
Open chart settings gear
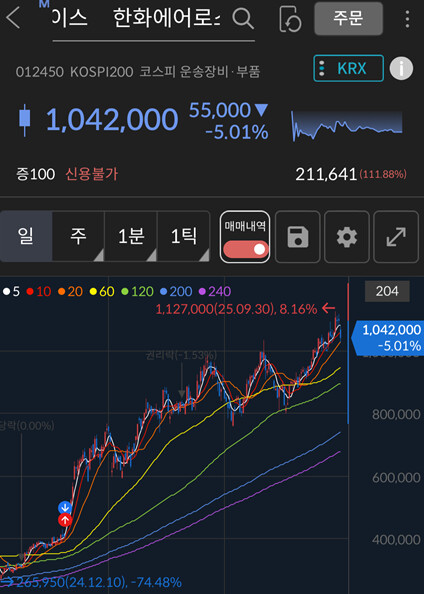[347, 237]
